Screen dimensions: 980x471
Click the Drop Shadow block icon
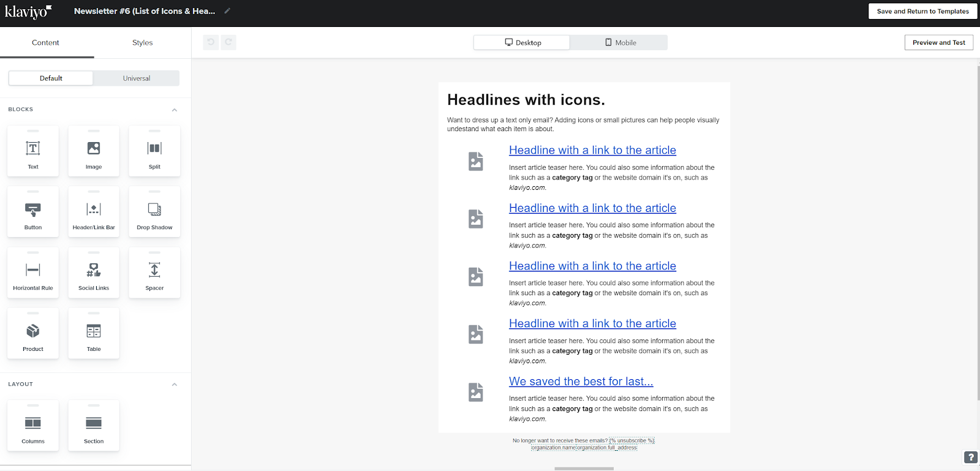click(154, 209)
